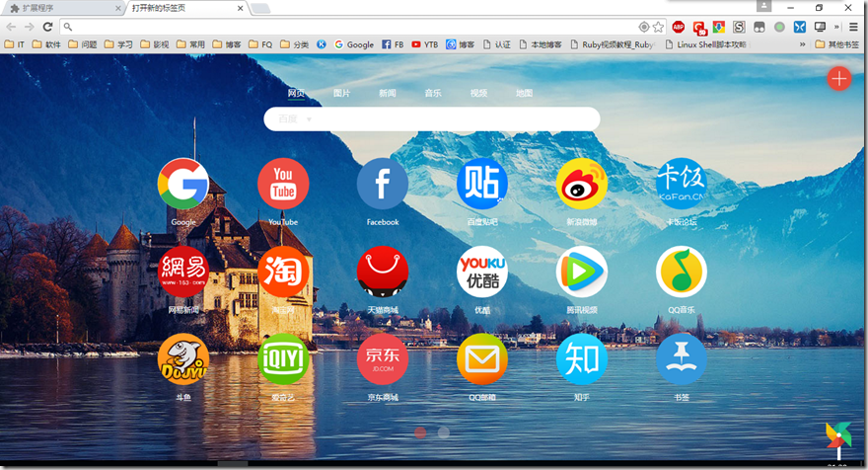Close the 打开新的标签页 tab
This screenshot has width=868, height=470.
pyautogui.click(x=241, y=8)
